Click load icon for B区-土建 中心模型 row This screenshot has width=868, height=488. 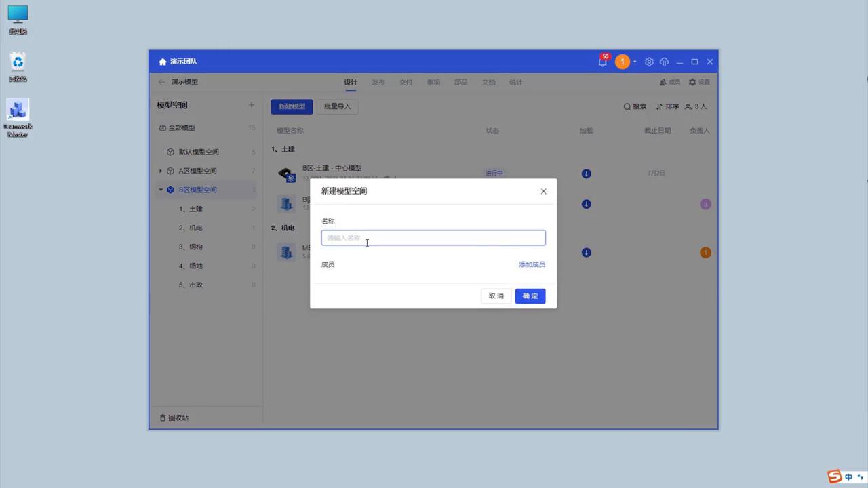587,174
